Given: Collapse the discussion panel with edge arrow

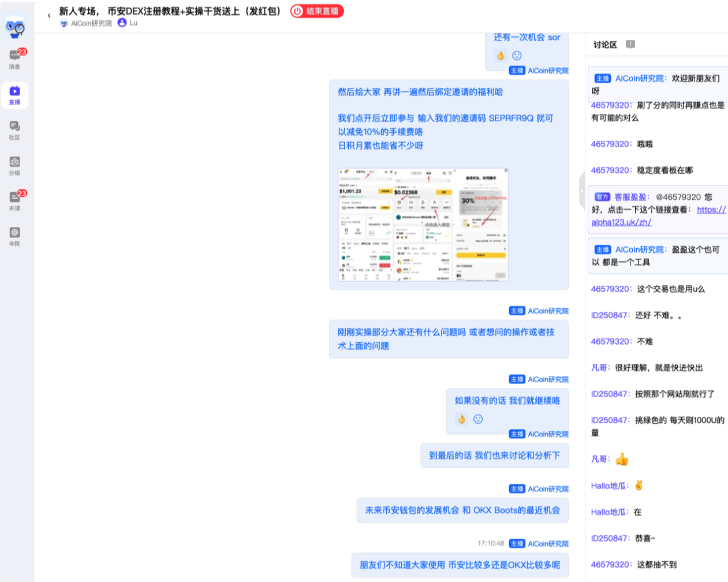Looking at the screenshot, I should (581, 190).
